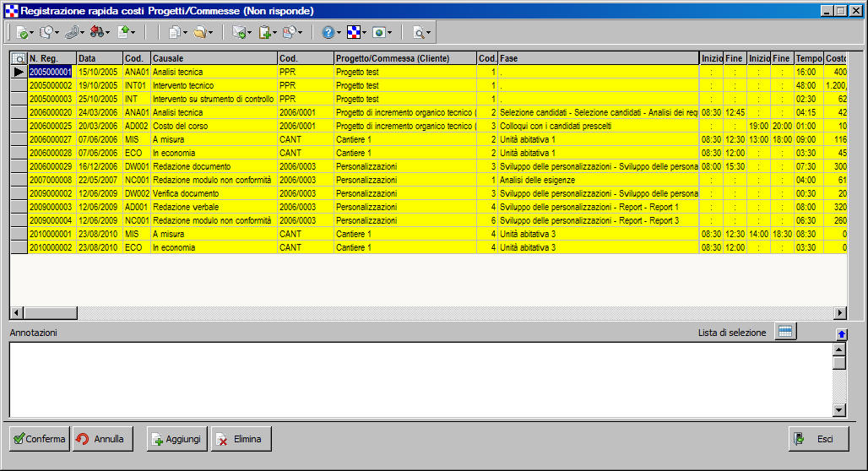
Task: Click the Aggiungi button
Action: (x=176, y=439)
